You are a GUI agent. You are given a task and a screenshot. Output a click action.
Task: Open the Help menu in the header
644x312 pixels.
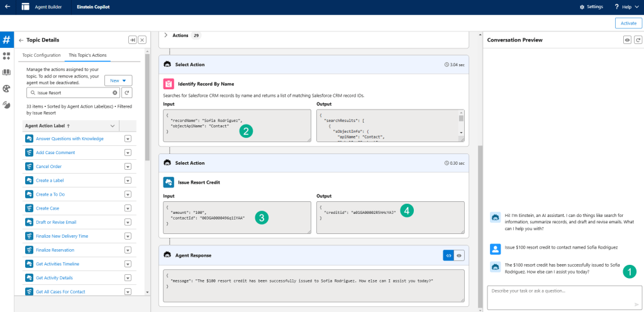(x=623, y=7)
